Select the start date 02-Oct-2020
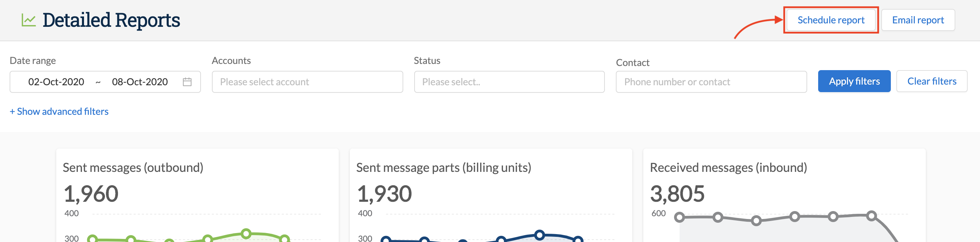This screenshot has height=242, width=980. click(x=56, y=81)
